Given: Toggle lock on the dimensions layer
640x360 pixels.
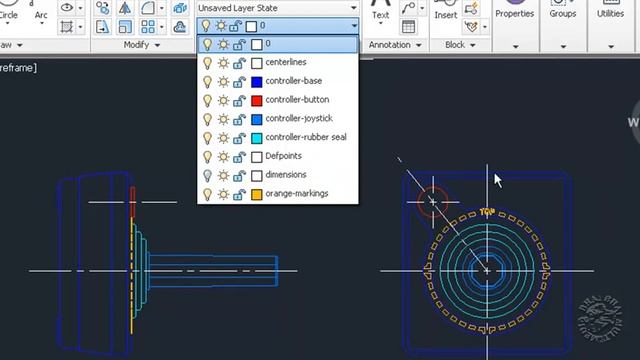Looking at the screenshot, I should point(239,176).
